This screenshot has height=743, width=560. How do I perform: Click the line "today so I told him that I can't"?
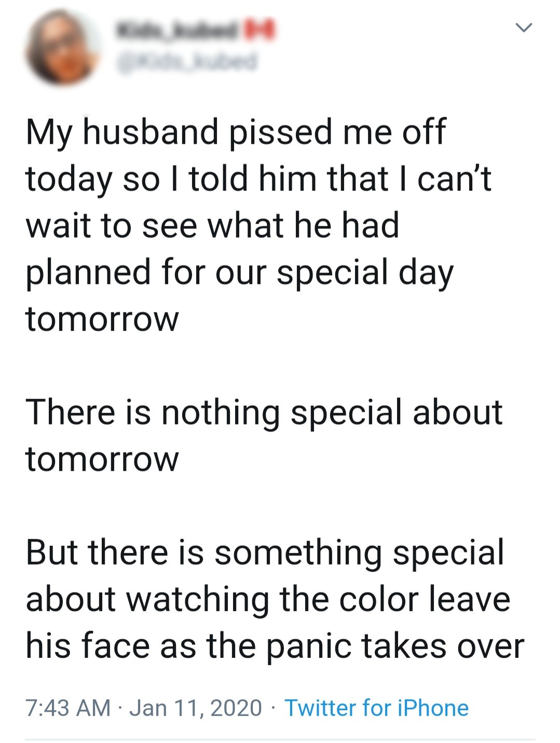[258, 180]
